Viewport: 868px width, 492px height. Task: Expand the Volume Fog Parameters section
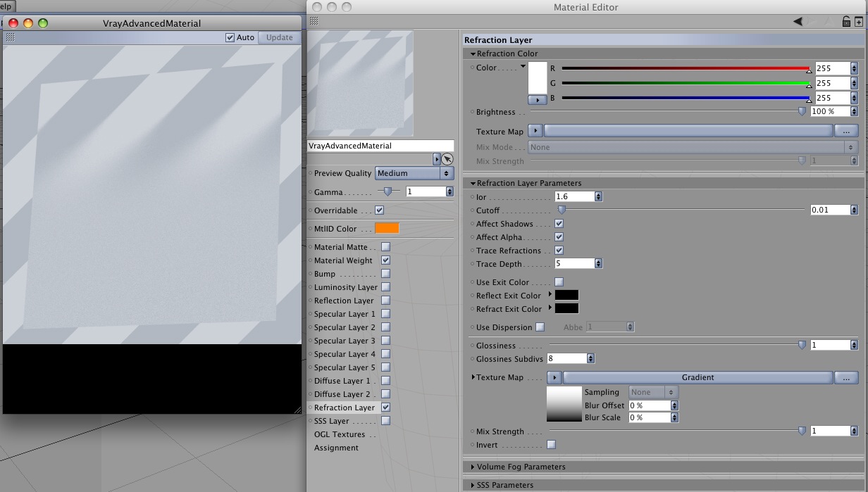[x=472, y=467]
